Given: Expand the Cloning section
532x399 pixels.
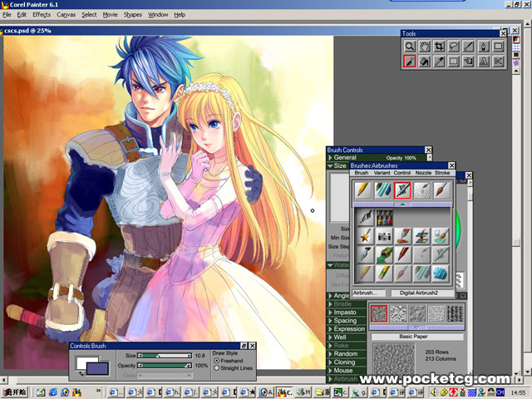Looking at the screenshot, I should click(330, 362).
